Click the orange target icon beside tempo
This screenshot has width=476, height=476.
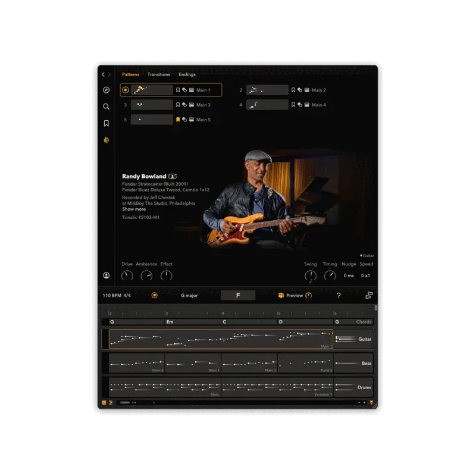(x=155, y=295)
